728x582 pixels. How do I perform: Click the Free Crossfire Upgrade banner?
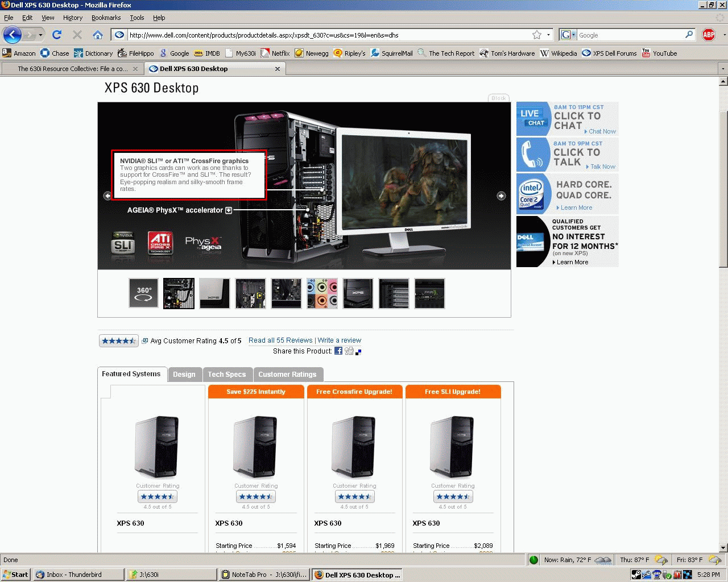coord(354,392)
